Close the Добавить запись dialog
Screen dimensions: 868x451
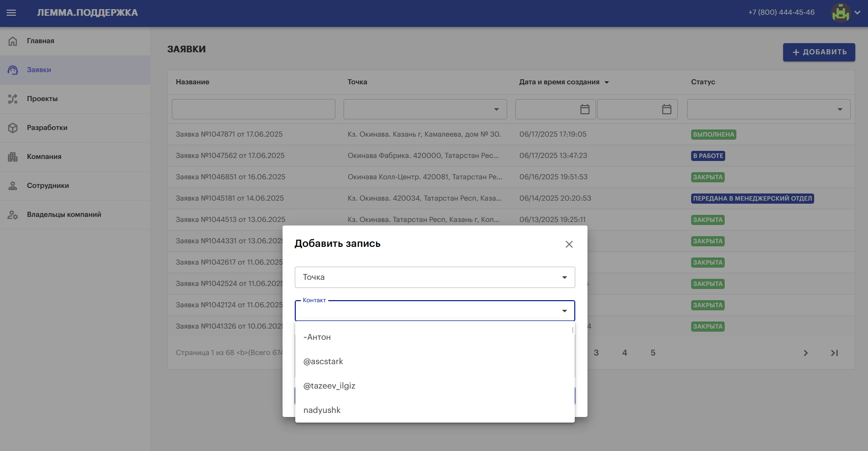click(x=569, y=244)
